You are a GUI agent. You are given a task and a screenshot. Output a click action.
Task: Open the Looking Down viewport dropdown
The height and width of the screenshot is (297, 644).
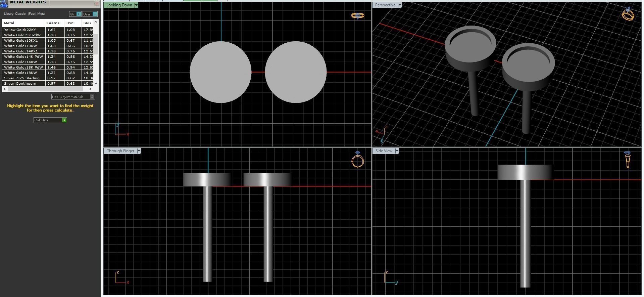[136, 5]
